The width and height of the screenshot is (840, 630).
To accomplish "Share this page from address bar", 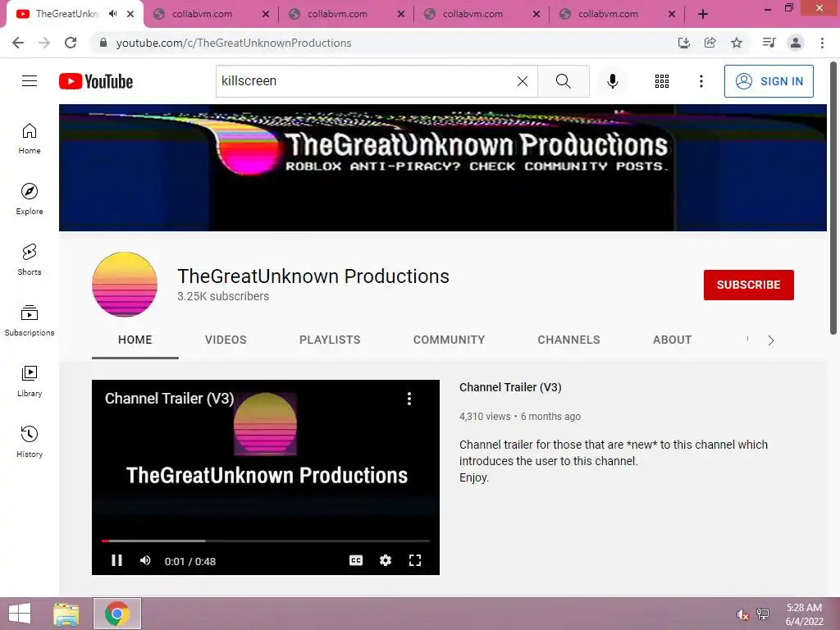I will coord(710,43).
